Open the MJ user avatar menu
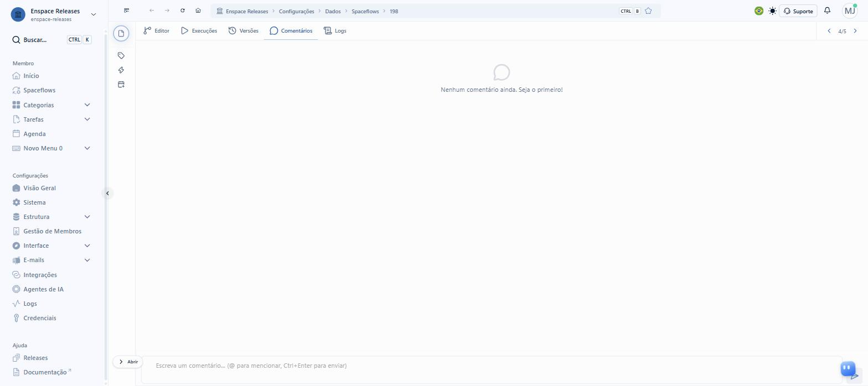 pos(850,11)
